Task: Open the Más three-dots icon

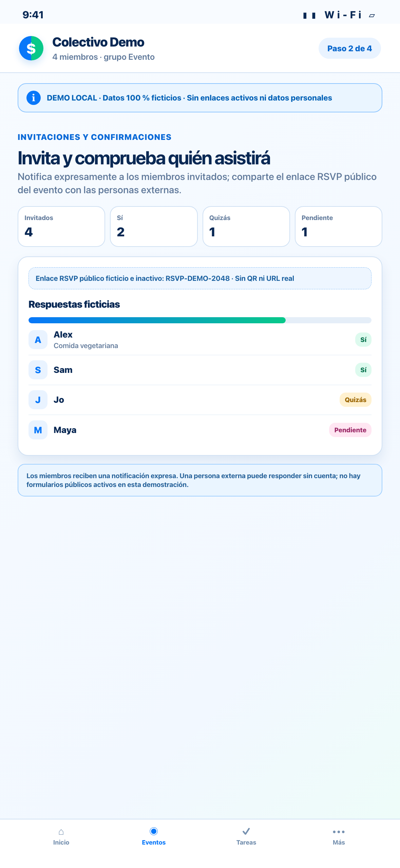Action: [339, 832]
